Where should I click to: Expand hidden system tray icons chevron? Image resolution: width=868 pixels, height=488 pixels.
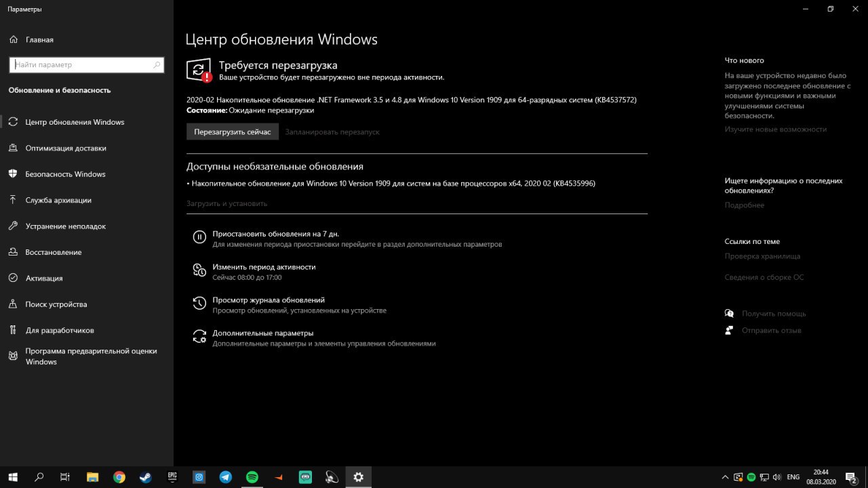click(725, 477)
